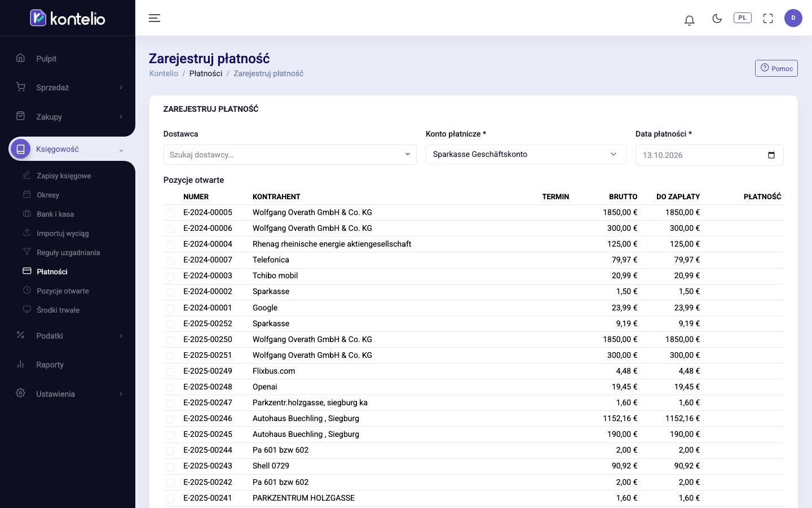Open the Konto płatnicze account dropdown
Image resolution: width=812 pixels, height=508 pixels.
click(526, 155)
